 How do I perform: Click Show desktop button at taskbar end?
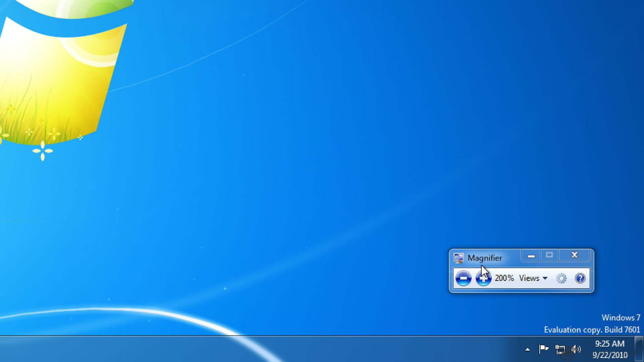[639, 349]
